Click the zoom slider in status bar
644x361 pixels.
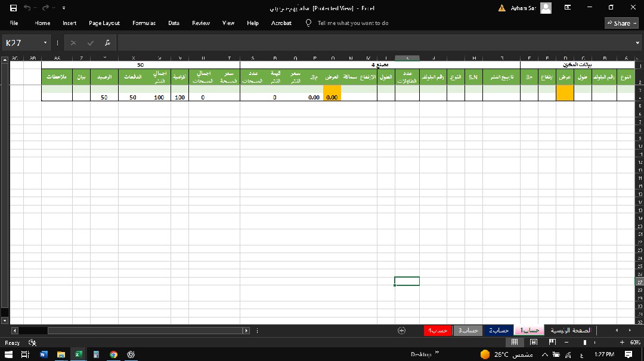(x=586, y=343)
